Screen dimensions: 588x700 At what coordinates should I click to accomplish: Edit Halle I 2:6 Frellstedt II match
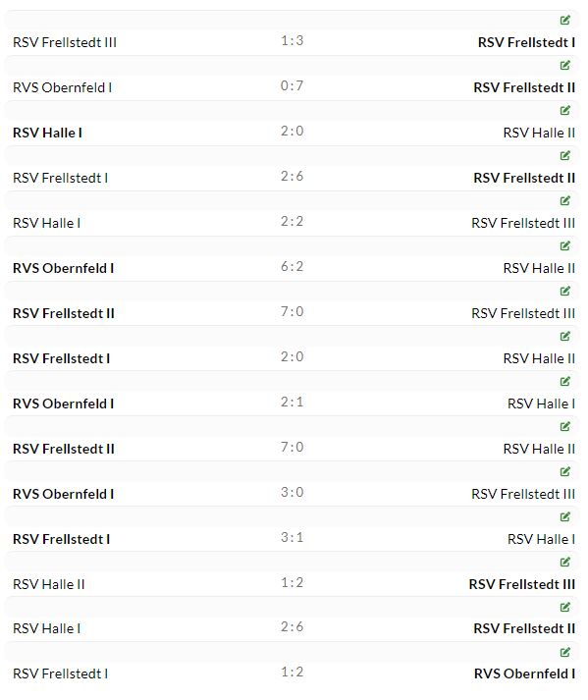point(564,607)
